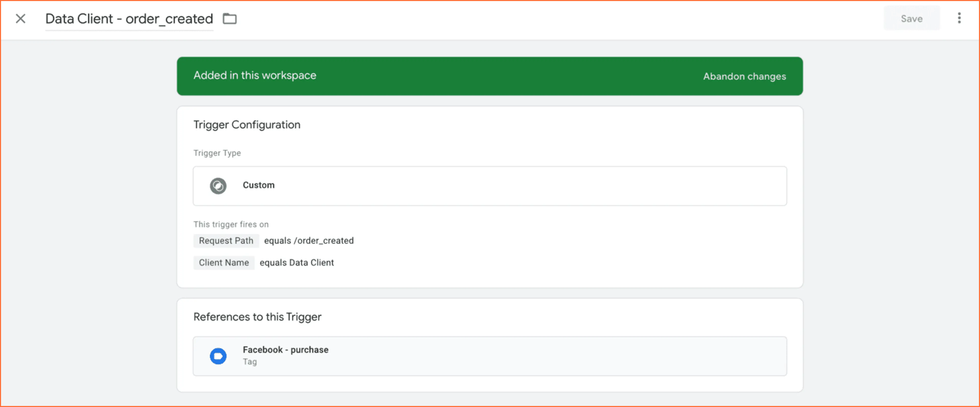
Task: Edit the trigger name Data Client - order_created
Action: coord(129,19)
